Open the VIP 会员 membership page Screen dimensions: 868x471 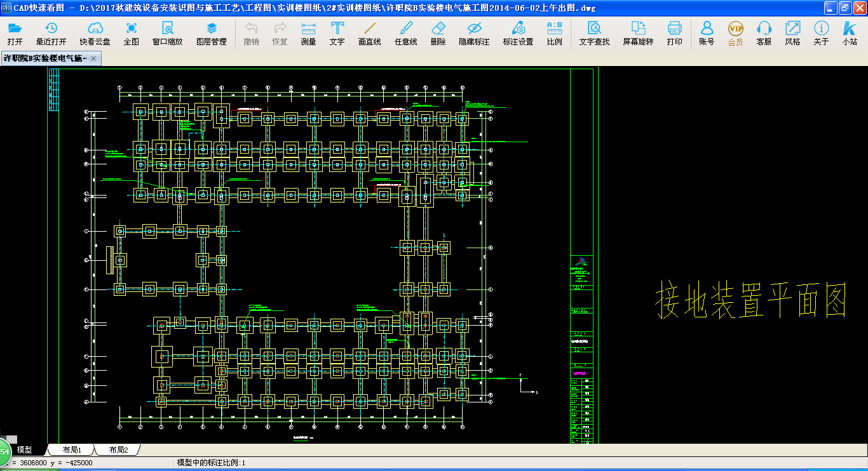pos(735,33)
